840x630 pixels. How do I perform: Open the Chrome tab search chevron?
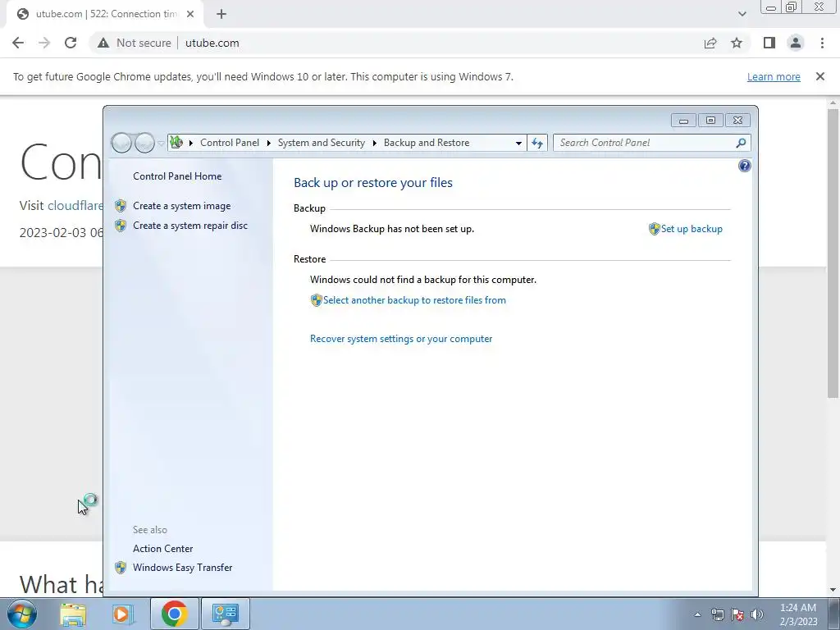coord(742,14)
